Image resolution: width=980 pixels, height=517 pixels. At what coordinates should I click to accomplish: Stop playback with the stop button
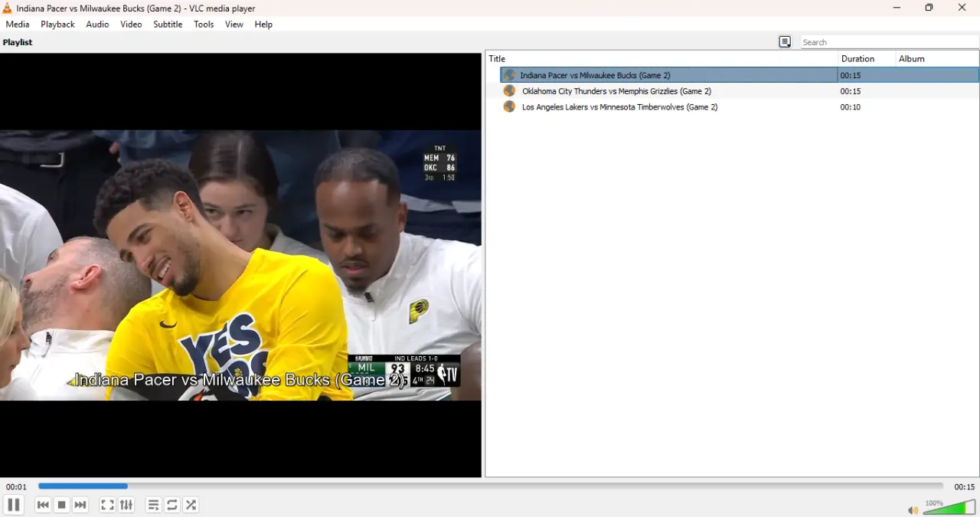[x=62, y=505]
